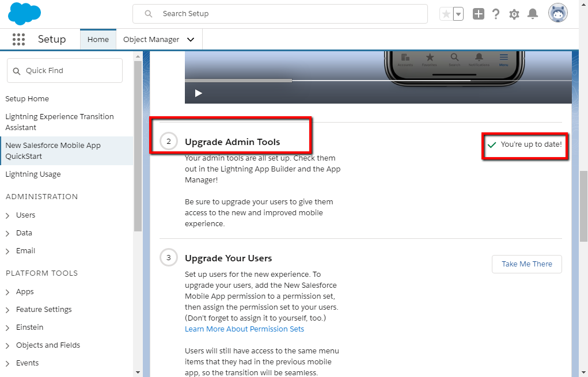Click the Favorites star icon
Screen dimensions: 588x377
point(446,14)
